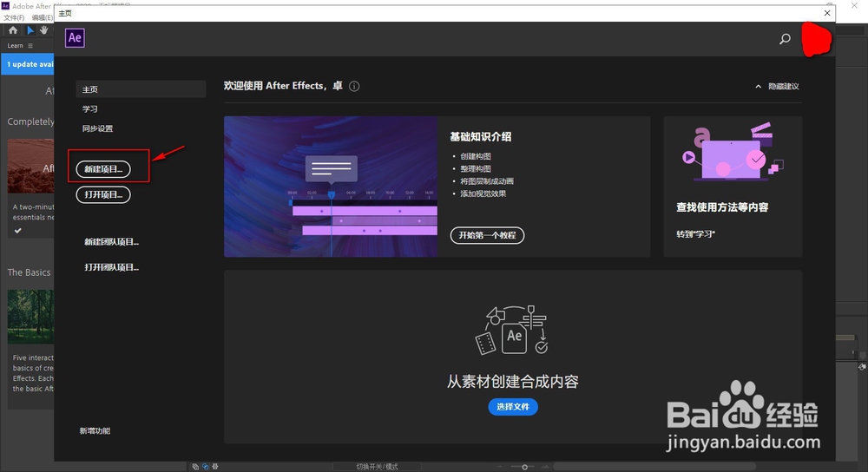The width and height of the screenshot is (868, 472).
Task: Select 同步设置 in the left sidebar
Action: (x=97, y=128)
